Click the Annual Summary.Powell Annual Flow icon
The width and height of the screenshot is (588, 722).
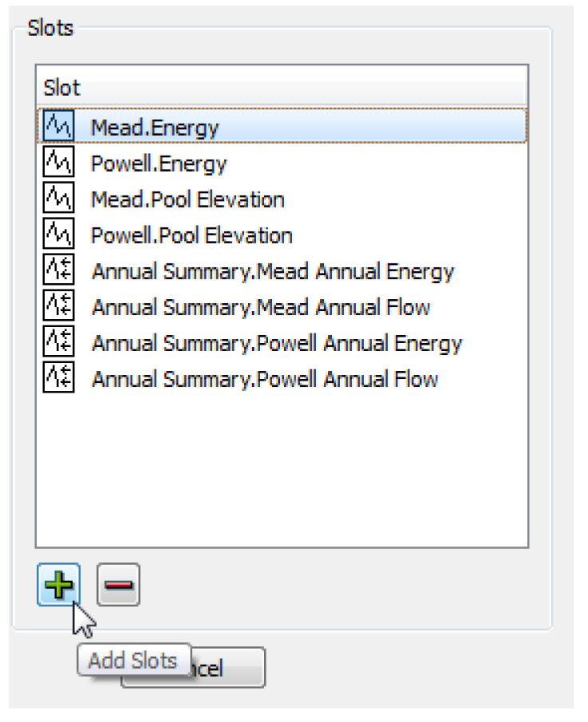click(x=58, y=379)
